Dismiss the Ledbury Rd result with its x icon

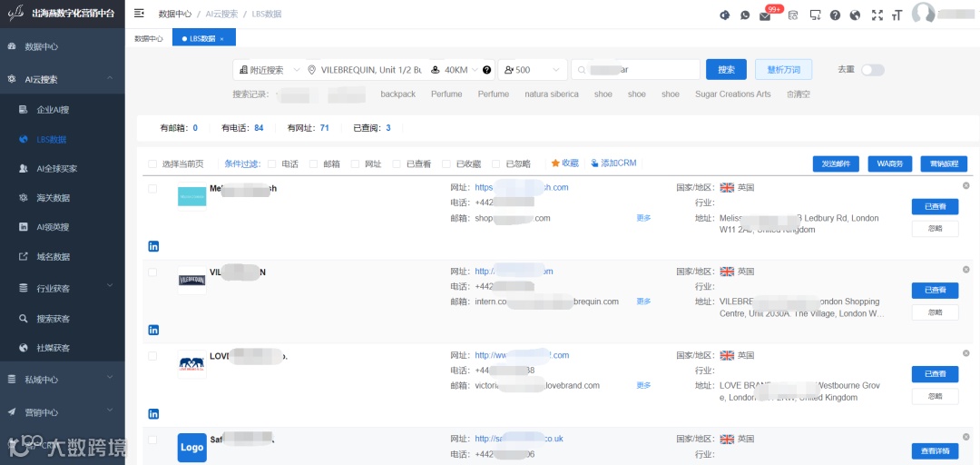tap(965, 186)
